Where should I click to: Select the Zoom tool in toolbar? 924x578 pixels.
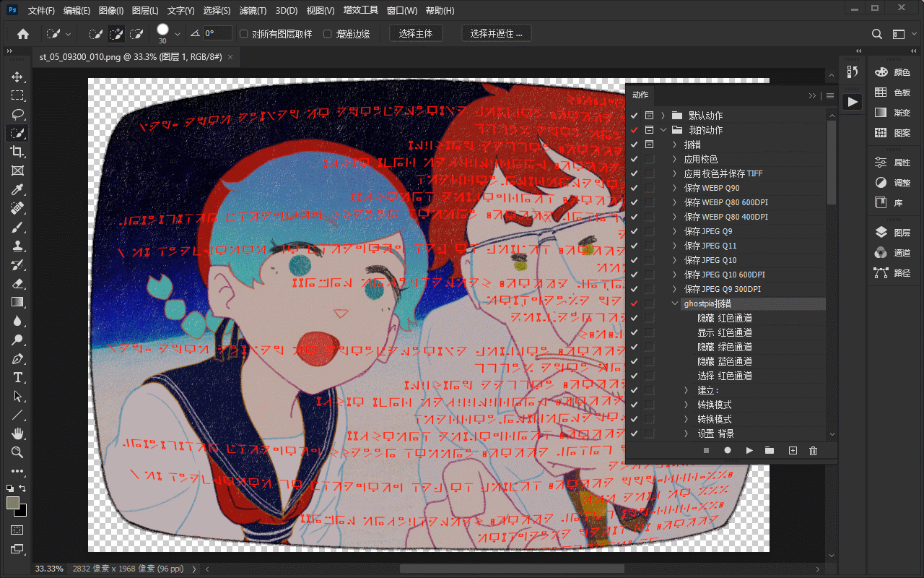click(x=17, y=452)
